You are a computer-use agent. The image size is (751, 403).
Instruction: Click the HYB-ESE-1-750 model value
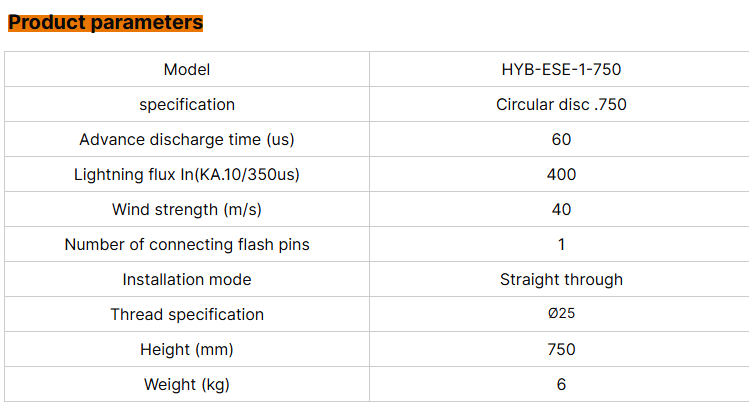tap(561, 70)
